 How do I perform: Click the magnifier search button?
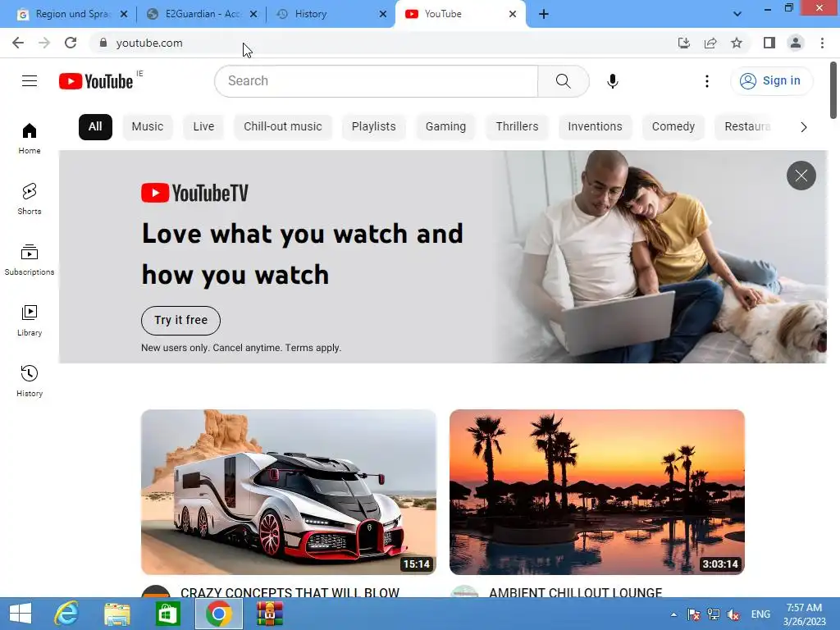coord(563,81)
